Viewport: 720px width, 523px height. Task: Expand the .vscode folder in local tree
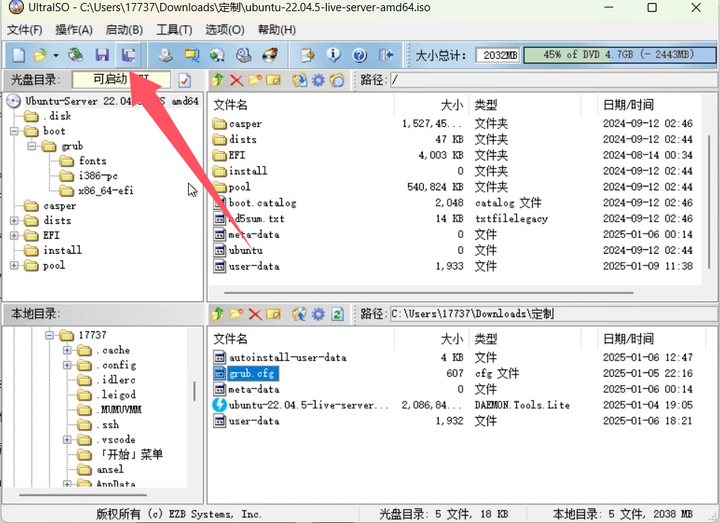68,439
